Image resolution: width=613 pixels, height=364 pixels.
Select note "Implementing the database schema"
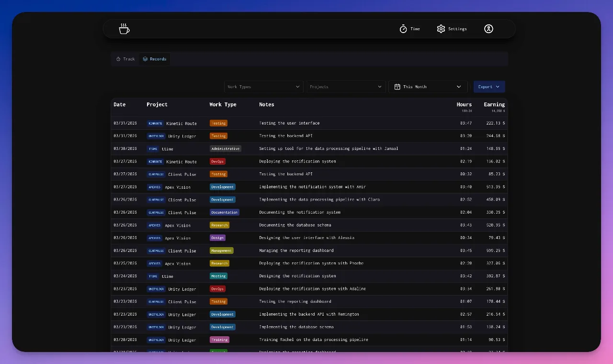click(x=296, y=327)
